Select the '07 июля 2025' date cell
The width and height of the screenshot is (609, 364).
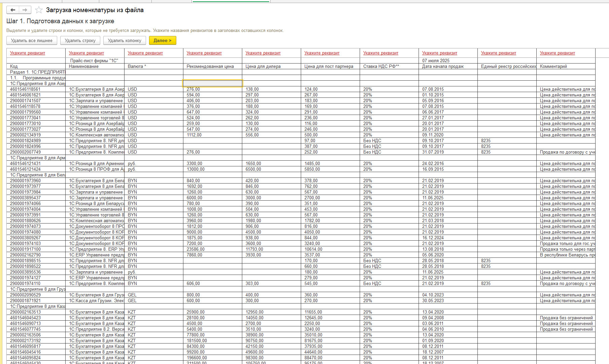[x=436, y=61]
